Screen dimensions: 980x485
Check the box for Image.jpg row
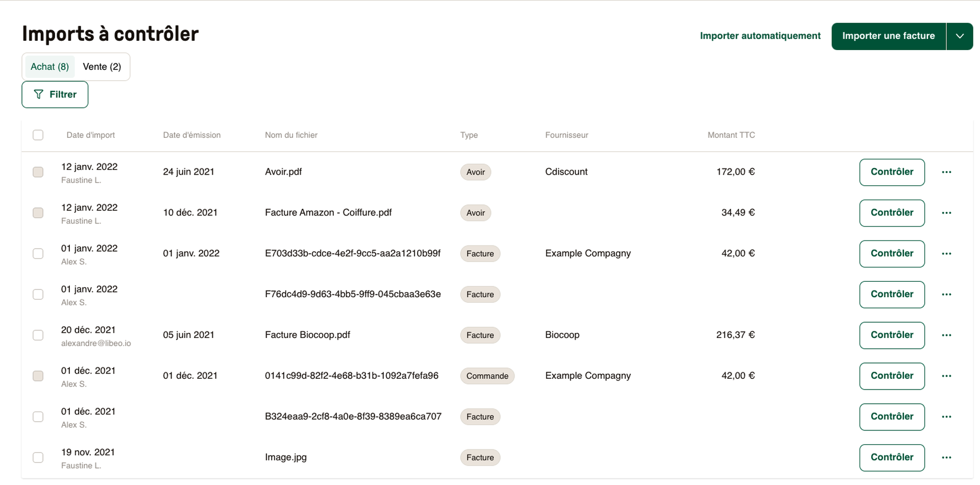38,458
